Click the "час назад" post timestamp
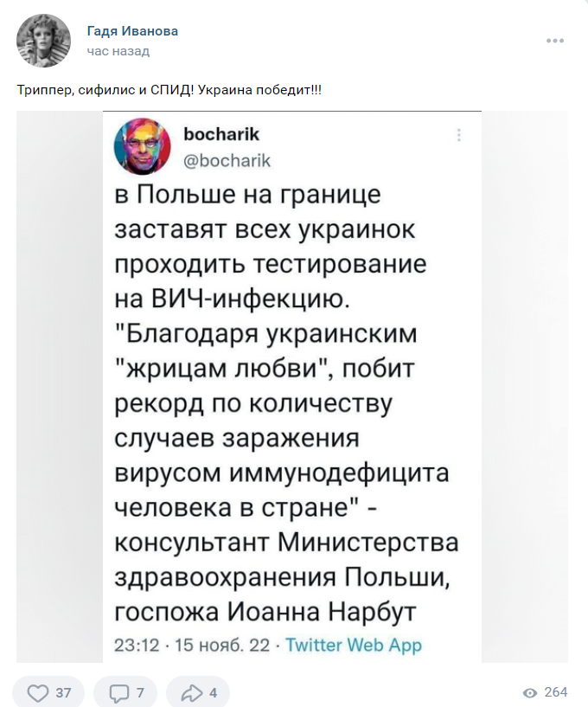 [x=118, y=51]
